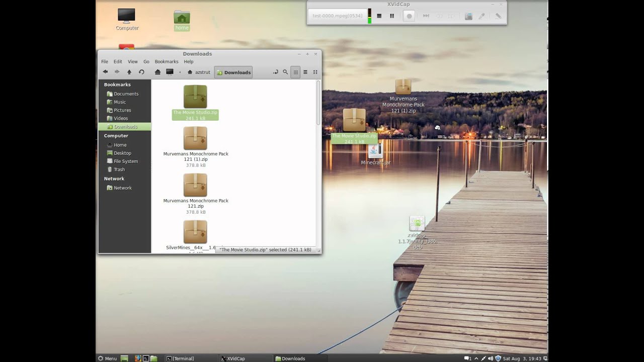Select Murvemans Monochrome Pack 121.zip file

coord(196,194)
